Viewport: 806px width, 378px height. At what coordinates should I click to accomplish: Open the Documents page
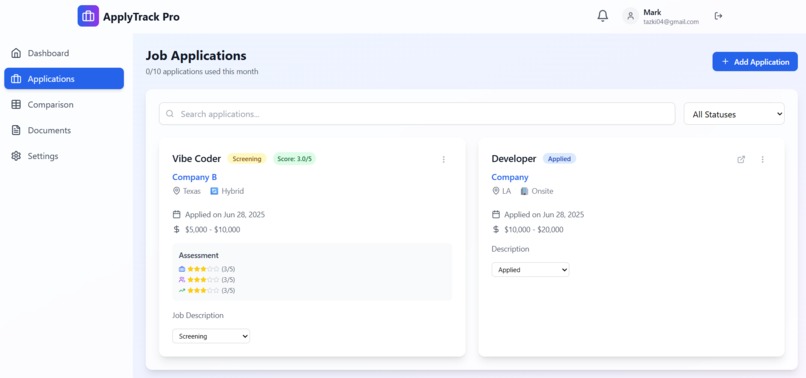(64, 130)
